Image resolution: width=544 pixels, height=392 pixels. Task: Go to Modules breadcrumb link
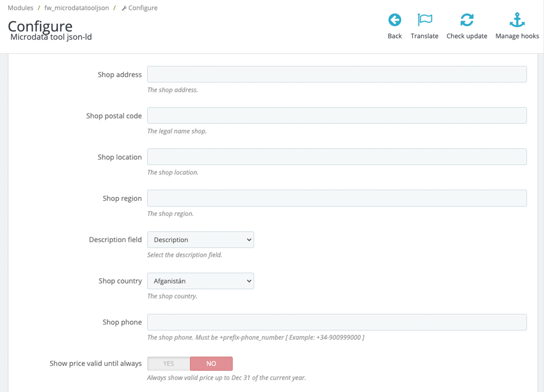coord(20,8)
